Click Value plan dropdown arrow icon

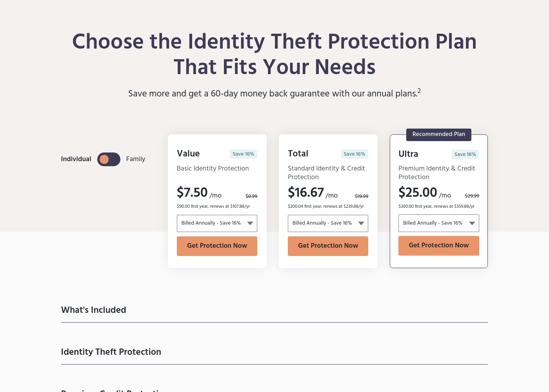coord(250,223)
